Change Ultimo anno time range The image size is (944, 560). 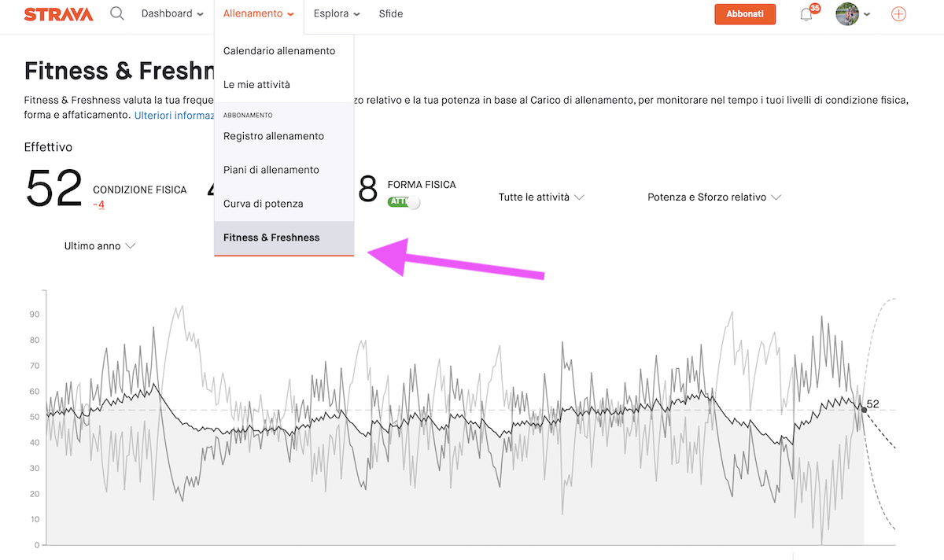tap(100, 246)
